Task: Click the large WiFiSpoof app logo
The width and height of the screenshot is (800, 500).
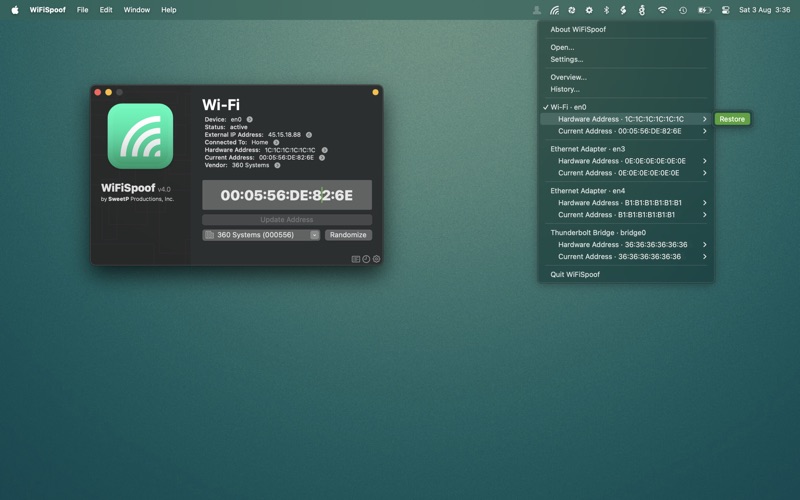Action: click(x=140, y=136)
